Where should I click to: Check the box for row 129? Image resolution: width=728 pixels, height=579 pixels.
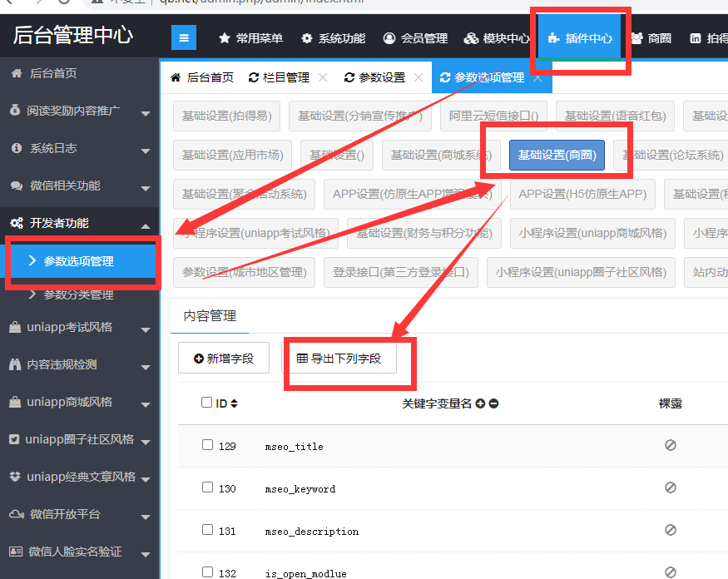pos(207,445)
